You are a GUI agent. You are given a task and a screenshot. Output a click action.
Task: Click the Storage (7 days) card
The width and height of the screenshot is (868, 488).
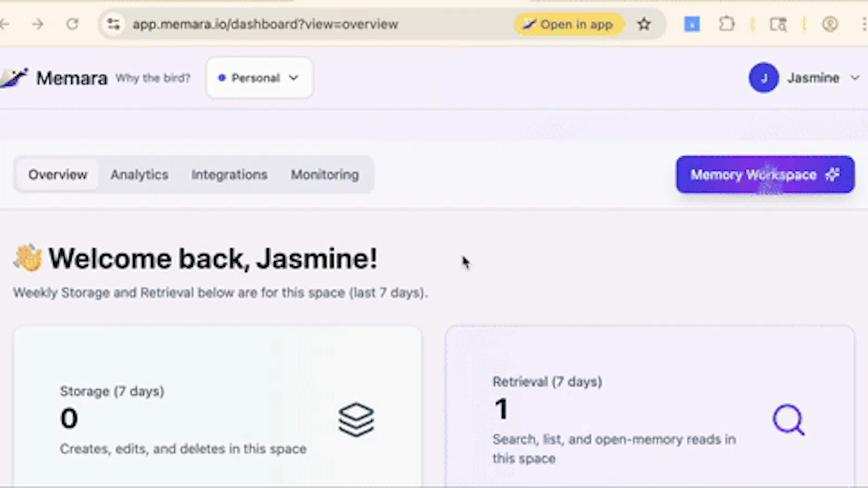(x=218, y=406)
